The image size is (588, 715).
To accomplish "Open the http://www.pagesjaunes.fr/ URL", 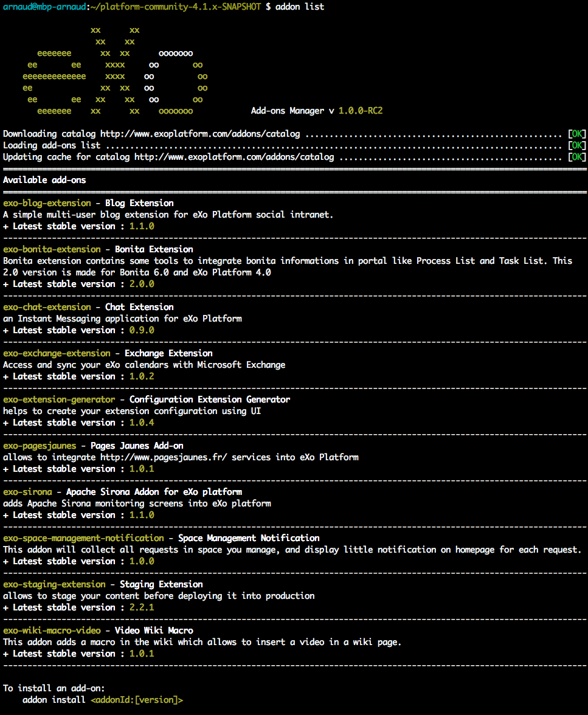I will 164,457.
